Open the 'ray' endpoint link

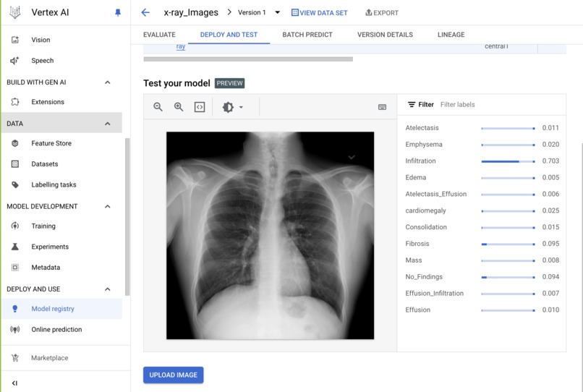tap(181, 46)
